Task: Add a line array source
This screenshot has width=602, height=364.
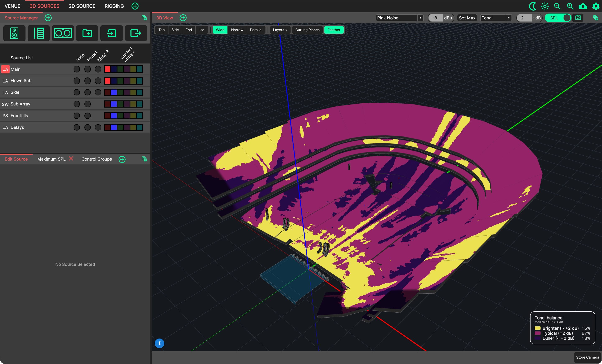Action: (x=39, y=33)
